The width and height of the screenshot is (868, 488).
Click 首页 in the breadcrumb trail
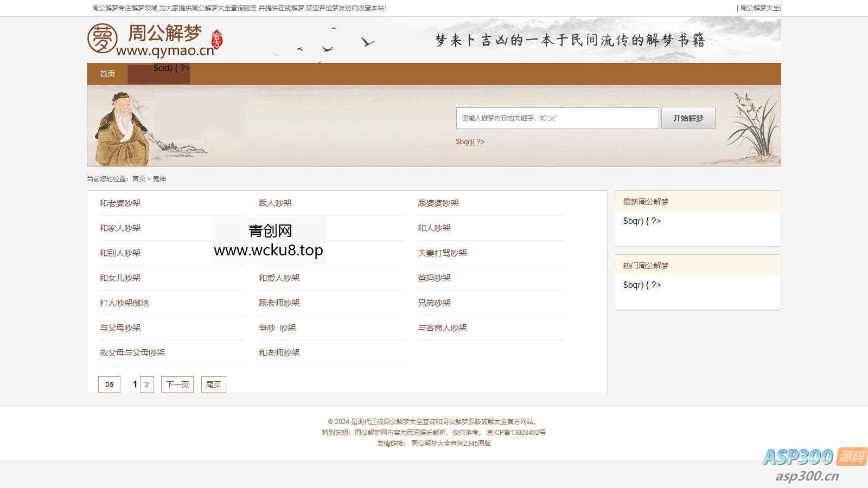(x=137, y=178)
